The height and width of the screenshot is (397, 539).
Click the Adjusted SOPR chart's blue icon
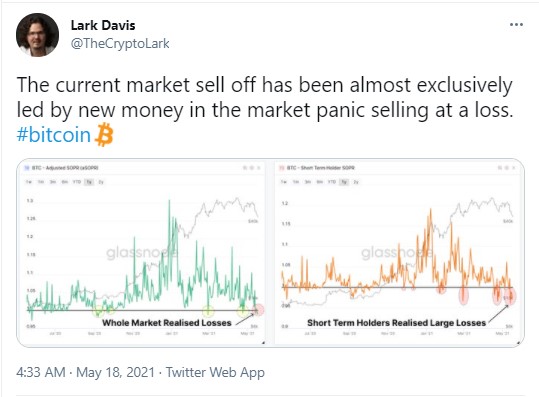click(27, 168)
